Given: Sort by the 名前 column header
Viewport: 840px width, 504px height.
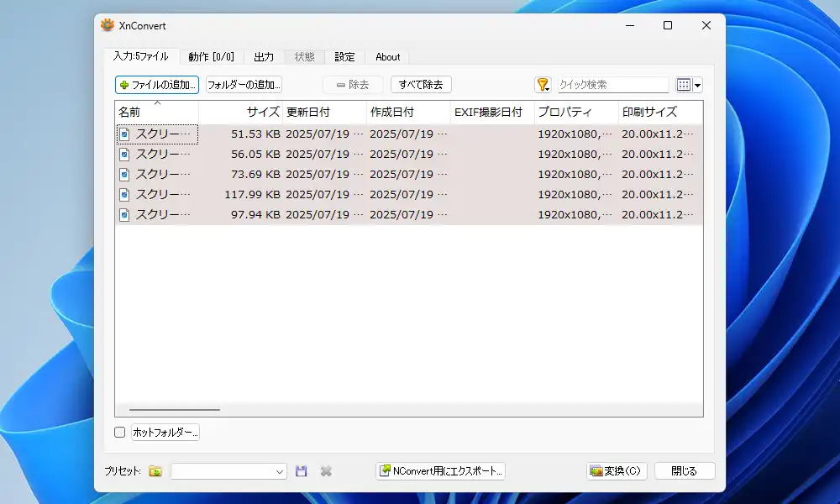Looking at the screenshot, I should coord(157,112).
